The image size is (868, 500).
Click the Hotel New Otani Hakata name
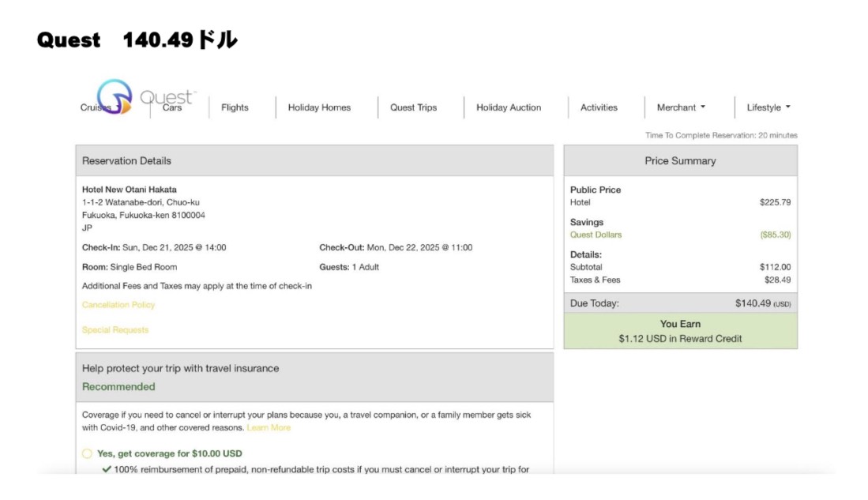pyautogui.click(x=130, y=190)
